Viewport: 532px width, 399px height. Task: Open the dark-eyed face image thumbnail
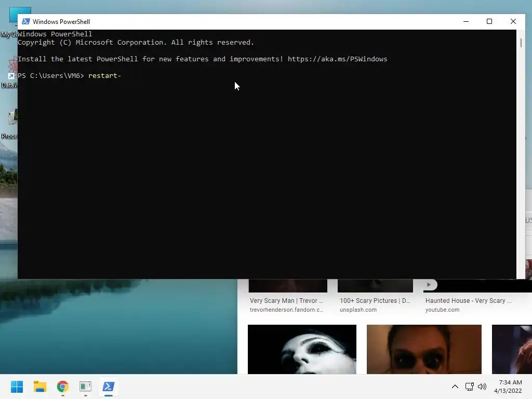click(424, 350)
